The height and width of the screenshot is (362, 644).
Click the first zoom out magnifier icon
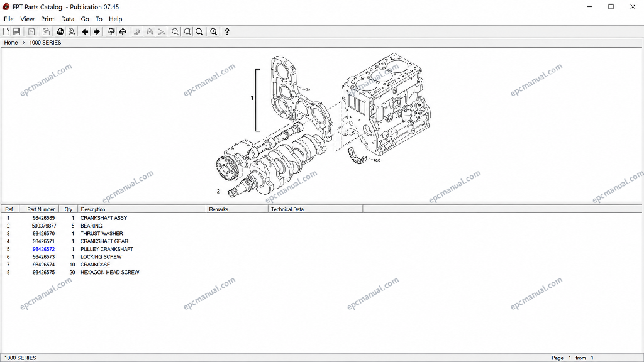tap(175, 31)
